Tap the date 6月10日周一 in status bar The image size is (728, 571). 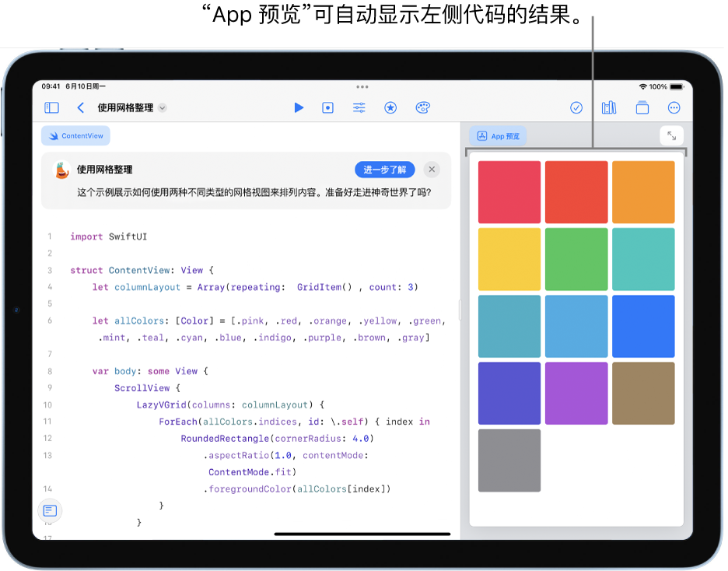click(x=86, y=87)
